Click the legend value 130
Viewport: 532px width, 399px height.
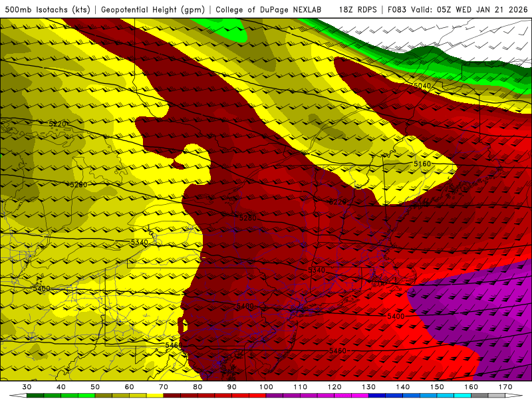click(x=369, y=387)
